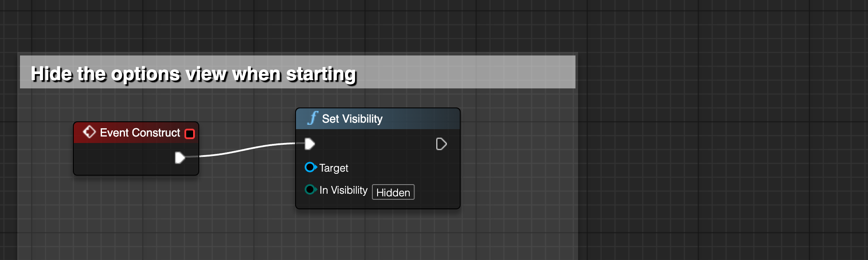Click the Event Construct diamond icon

pyautogui.click(x=89, y=132)
